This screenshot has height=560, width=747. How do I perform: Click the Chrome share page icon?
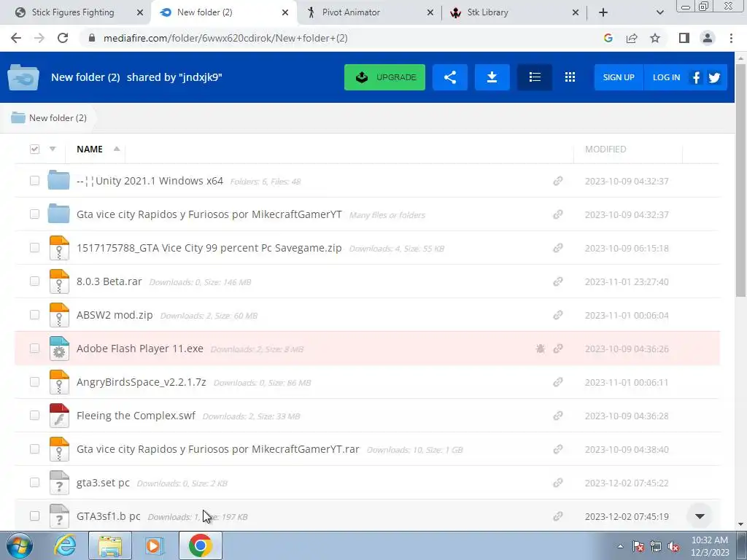click(x=632, y=38)
